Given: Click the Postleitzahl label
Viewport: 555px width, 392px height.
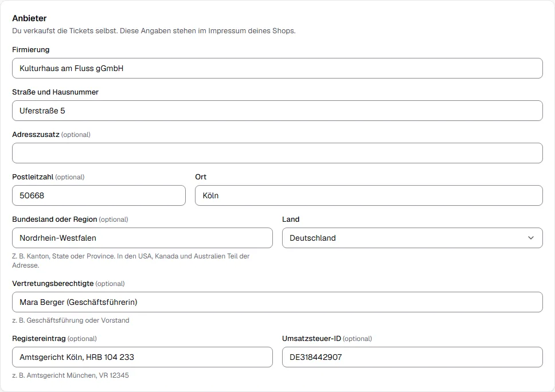Looking at the screenshot, I should click(x=33, y=177).
